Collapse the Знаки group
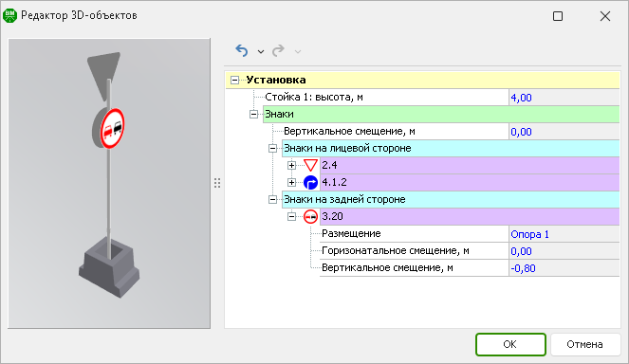This screenshot has width=629, height=364. 253,115
